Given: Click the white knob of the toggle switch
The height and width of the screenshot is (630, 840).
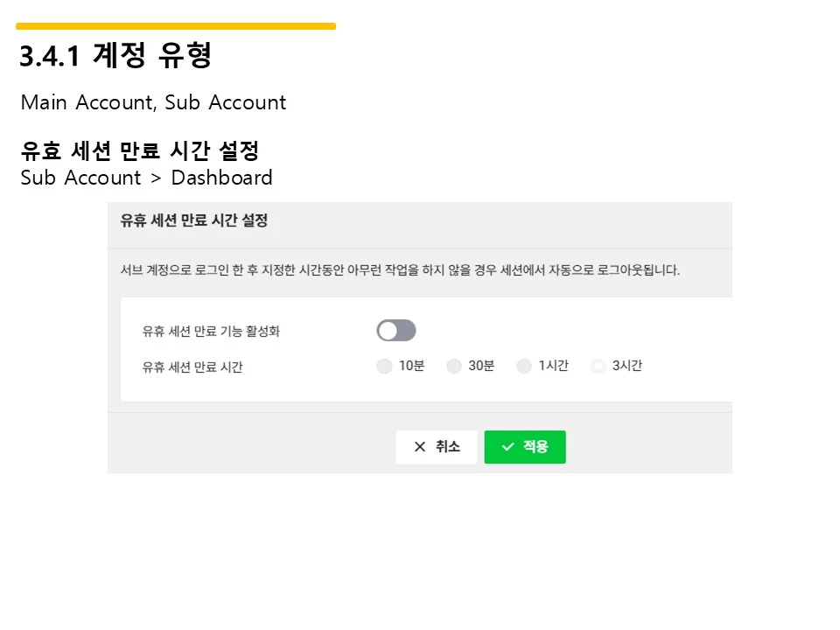Looking at the screenshot, I should 386,330.
